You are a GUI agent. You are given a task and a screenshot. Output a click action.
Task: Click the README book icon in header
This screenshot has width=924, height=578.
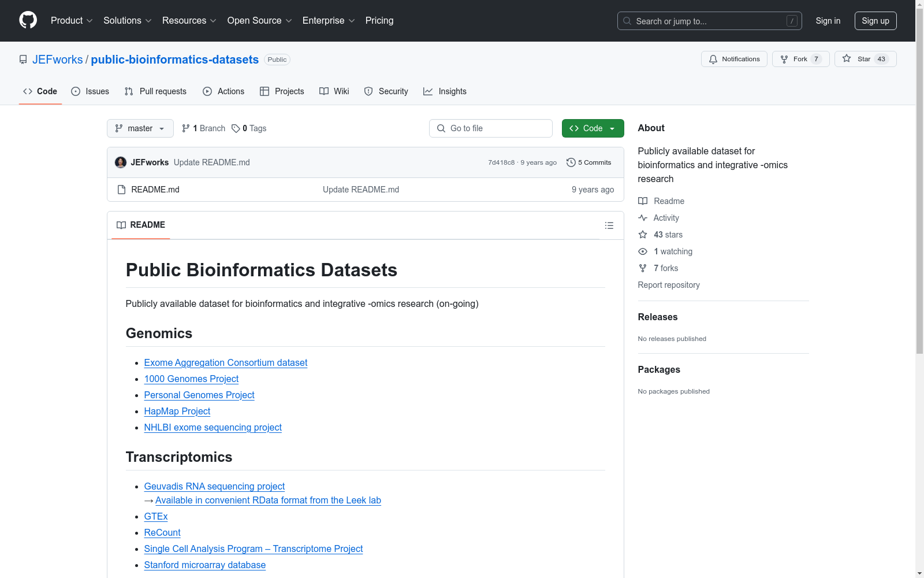click(x=121, y=225)
